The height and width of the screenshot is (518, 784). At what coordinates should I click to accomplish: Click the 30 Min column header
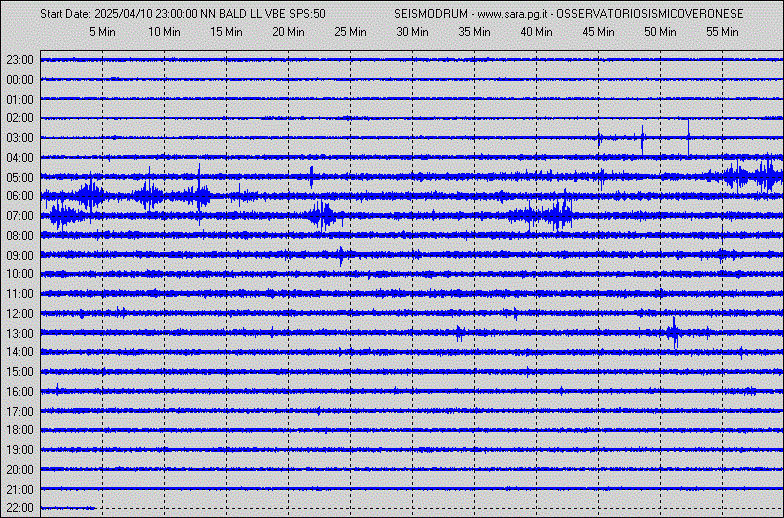(412, 32)
